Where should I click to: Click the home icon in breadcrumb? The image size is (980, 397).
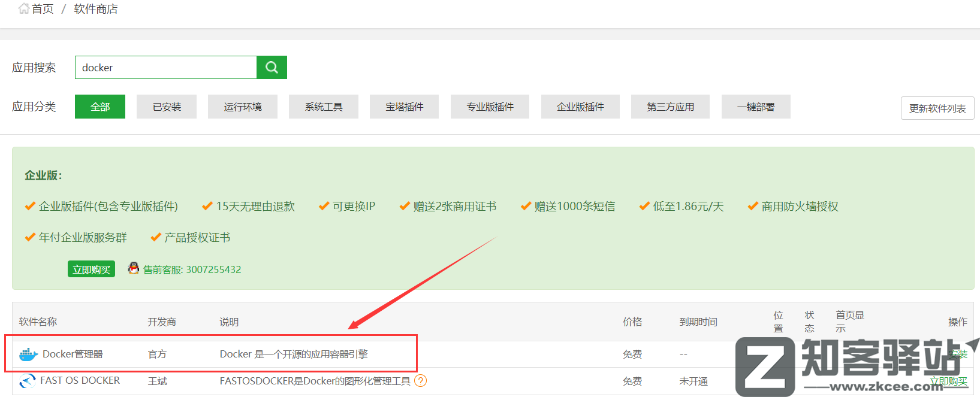24,8
